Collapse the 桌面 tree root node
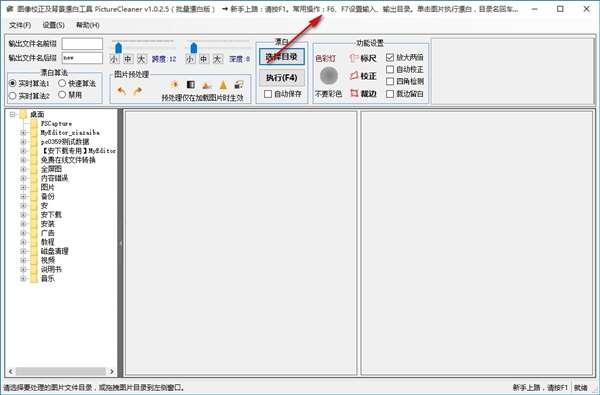 [x=13, y=114]
